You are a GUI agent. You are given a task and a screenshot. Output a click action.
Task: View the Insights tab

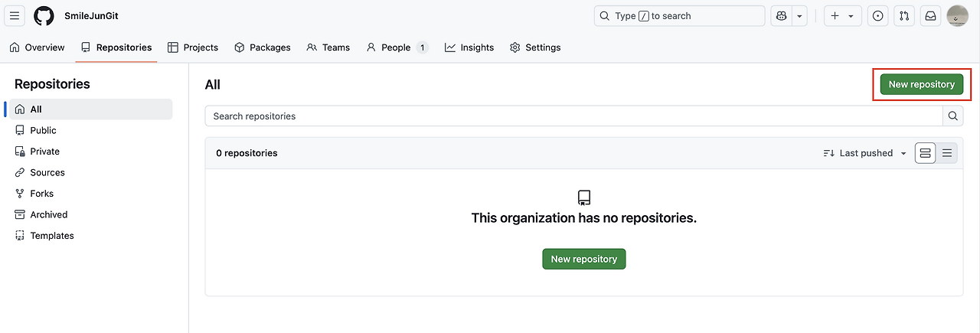tap(469, 47)
